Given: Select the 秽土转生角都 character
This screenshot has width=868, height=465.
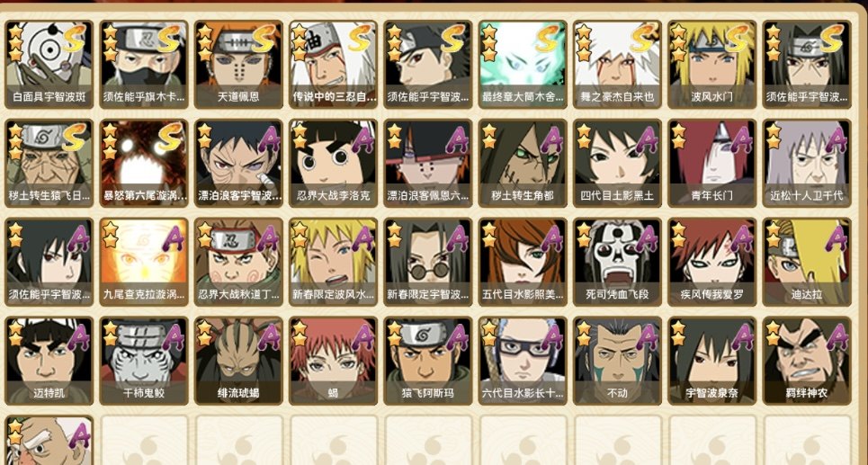Looking at the screenshot, I should tap(523, 164).
